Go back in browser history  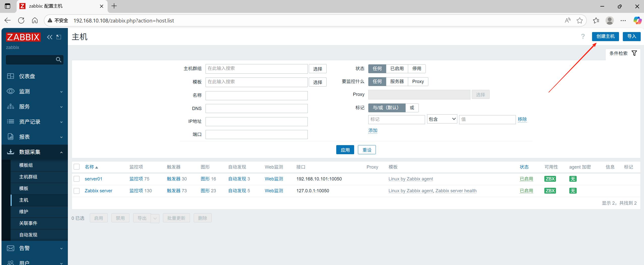[8, 20]
